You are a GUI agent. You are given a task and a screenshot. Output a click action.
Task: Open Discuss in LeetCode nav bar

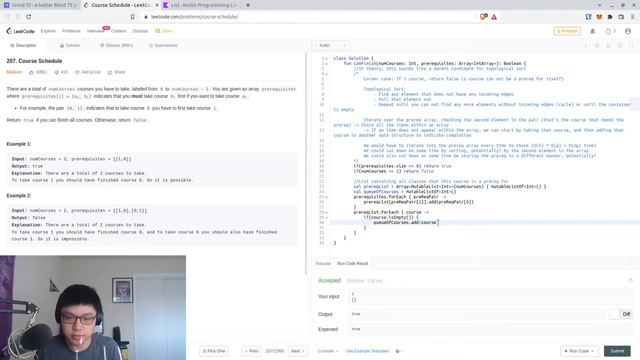click(140, 31)
